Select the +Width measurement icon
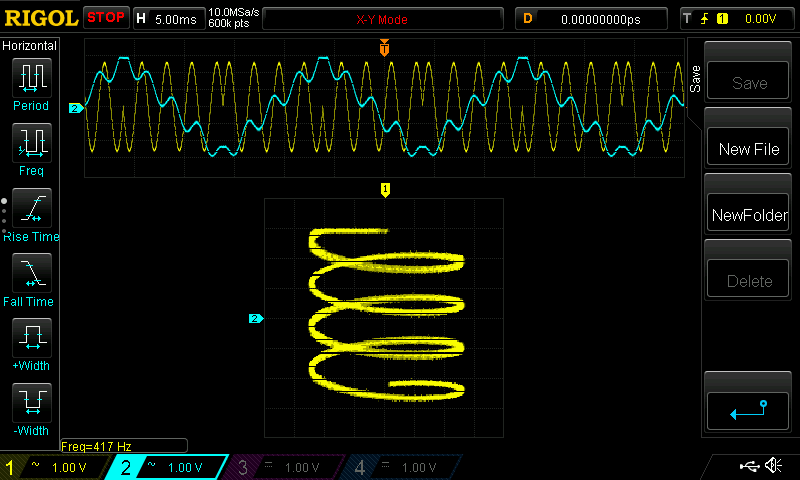 click(31, 337)
